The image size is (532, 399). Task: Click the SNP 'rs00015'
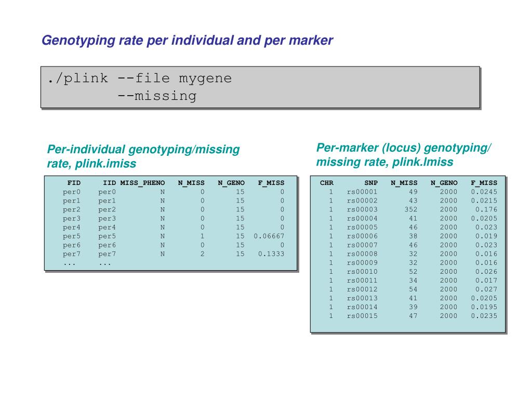coord(362,316)
